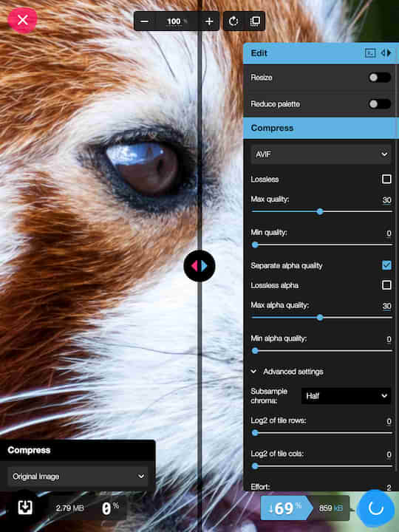Click the Max quality slider handle

pyautogui.click(x=320, y=212)
